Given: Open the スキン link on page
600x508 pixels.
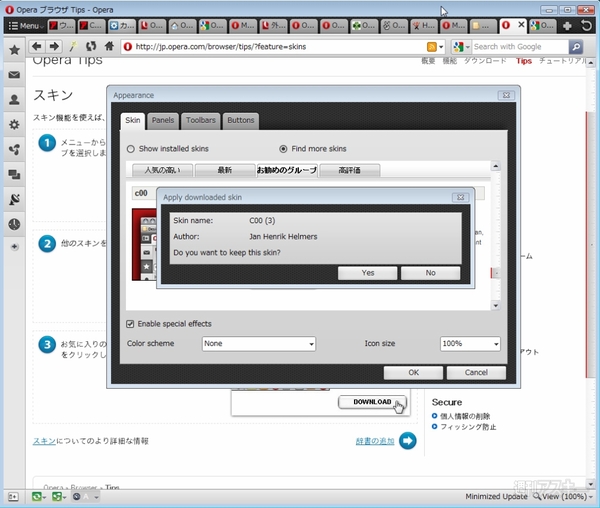Looking at the screenshot, I should pyautogui.click(x=44, y=441).
